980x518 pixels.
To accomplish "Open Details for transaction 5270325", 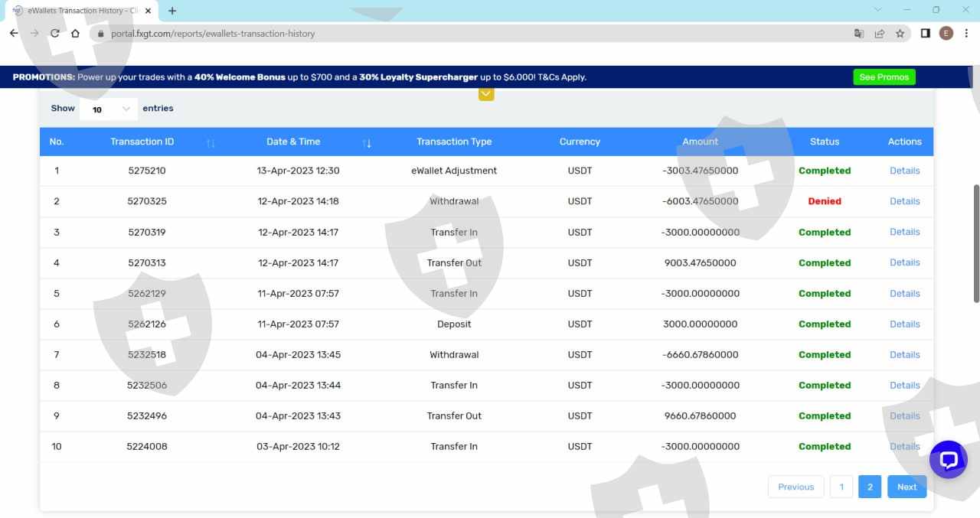I will point(904,201).
